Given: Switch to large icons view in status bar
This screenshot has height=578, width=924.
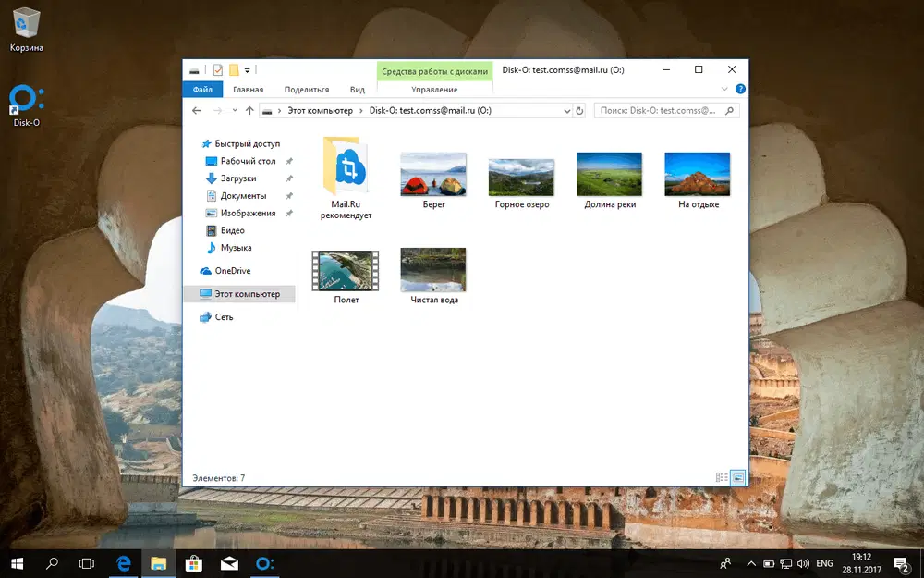Looking at the screenshot, I should (x=737, y=478).
